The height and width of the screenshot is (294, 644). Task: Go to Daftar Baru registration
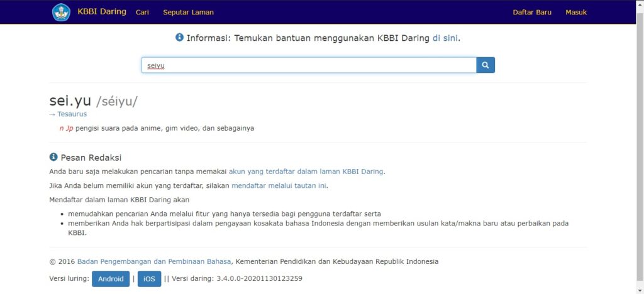pos(532,13)
